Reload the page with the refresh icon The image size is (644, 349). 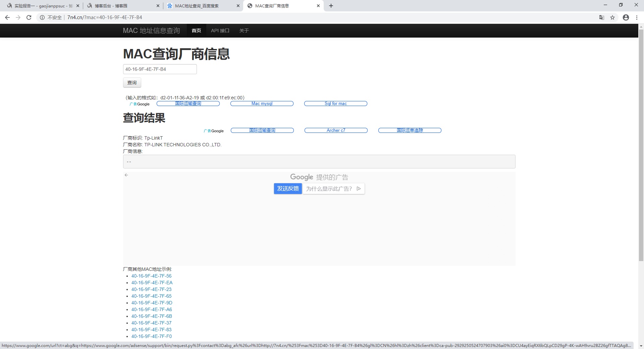pos(29,17)
